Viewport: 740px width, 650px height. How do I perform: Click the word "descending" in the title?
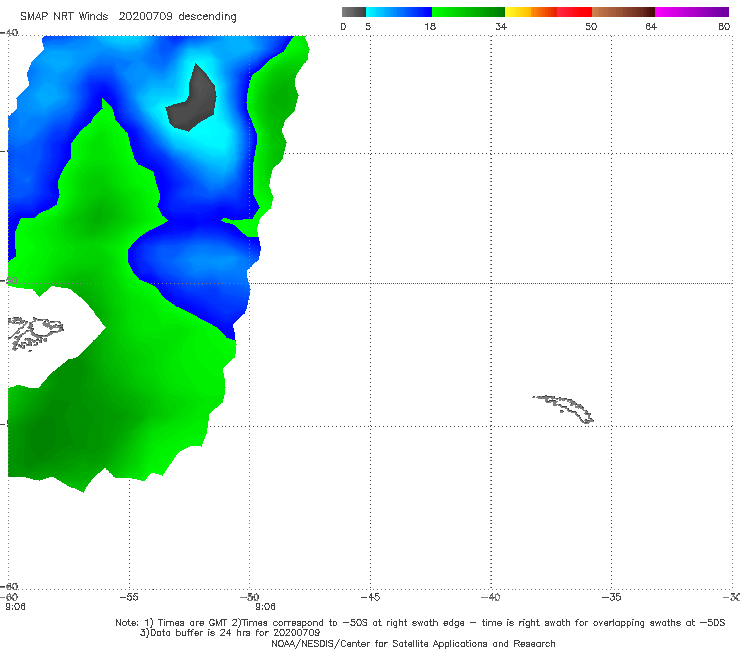[x=207, y=17]
